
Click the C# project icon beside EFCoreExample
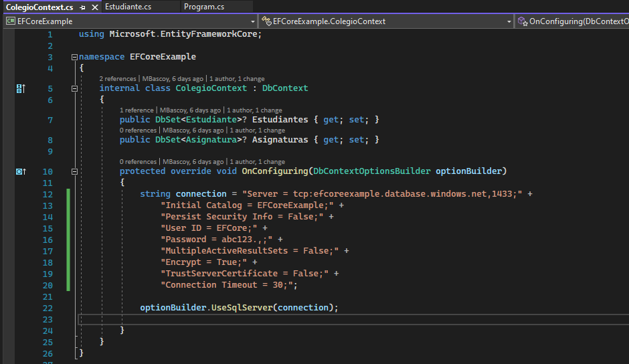pos(11,21)
